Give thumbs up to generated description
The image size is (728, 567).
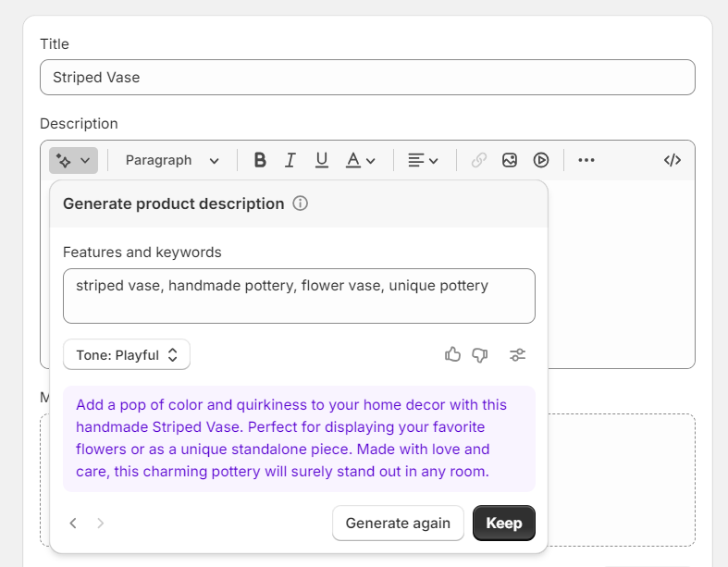[452, 354]
